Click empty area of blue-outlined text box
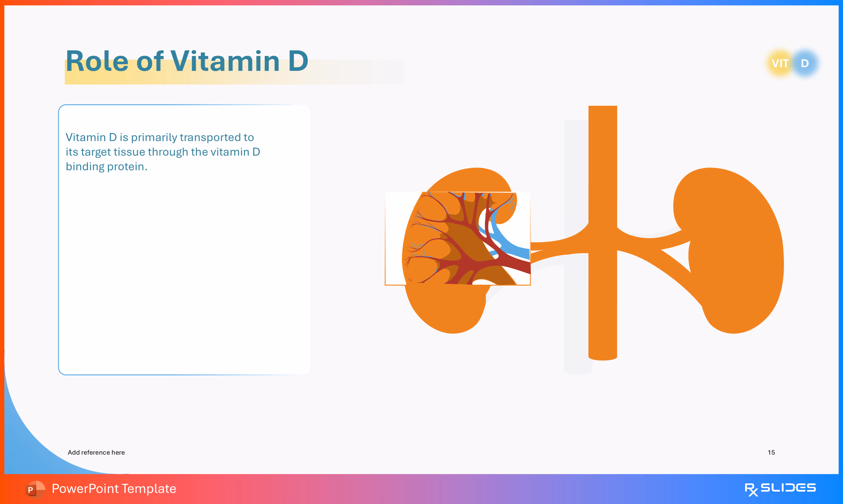 (184, 272)
